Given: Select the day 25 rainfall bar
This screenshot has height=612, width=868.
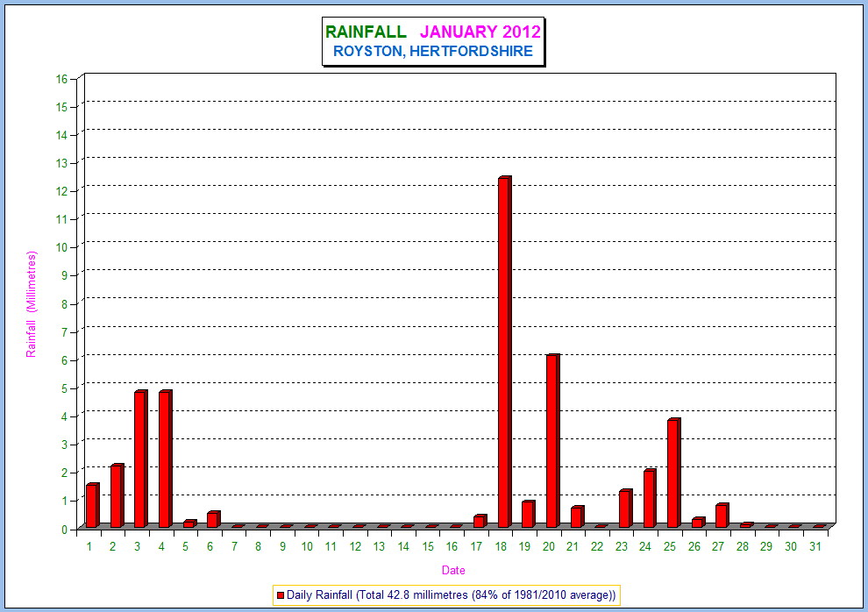Looking at the screenshot, I should [672, 473].
